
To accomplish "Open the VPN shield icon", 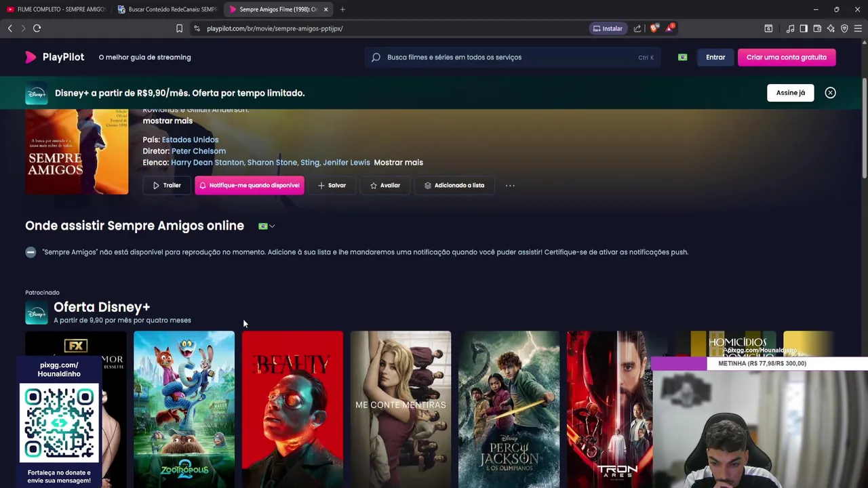I will point(844,28).
